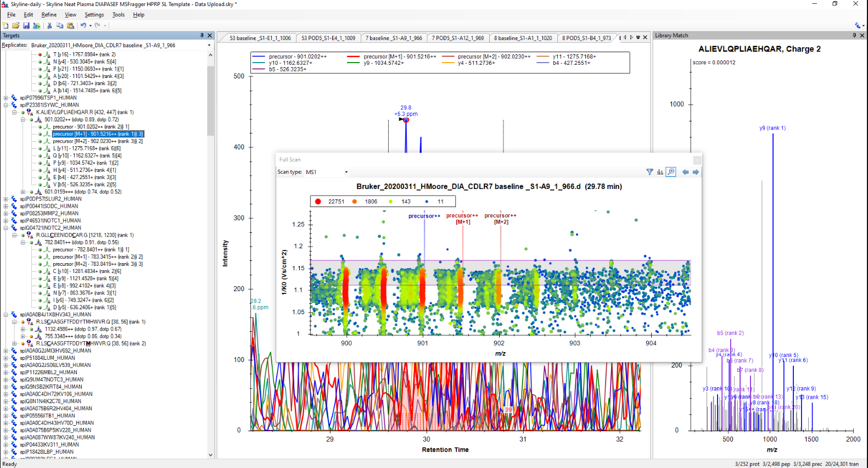The image size is (868, 468).
Task: Switch to the 53 POD5_S1-E4_1_1009 tab
Action: (x=328, y=38)
